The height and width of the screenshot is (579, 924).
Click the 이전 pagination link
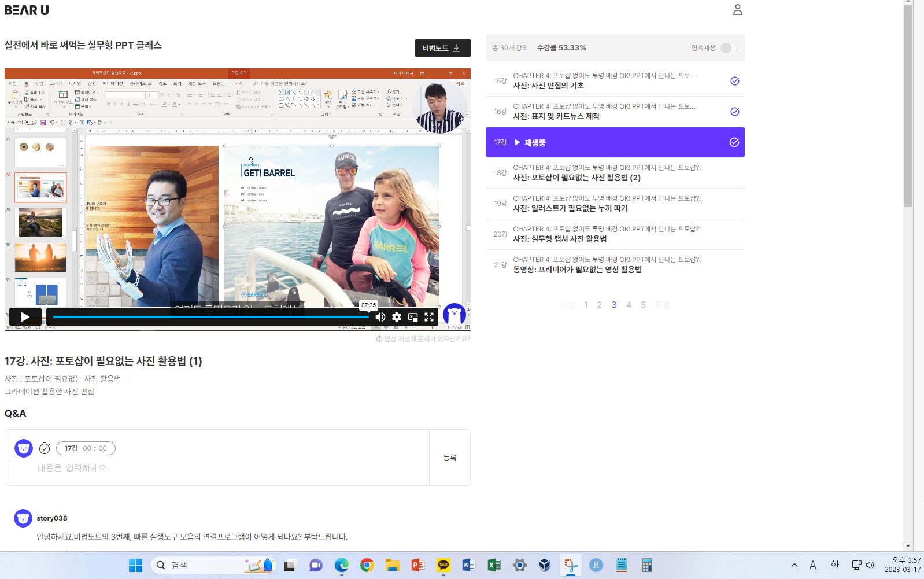click(567, 305)
